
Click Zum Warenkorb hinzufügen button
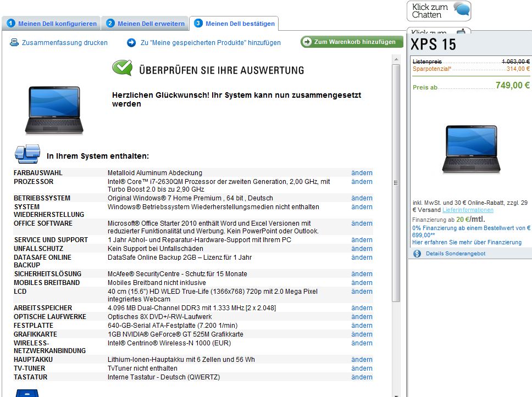(352, 42)
